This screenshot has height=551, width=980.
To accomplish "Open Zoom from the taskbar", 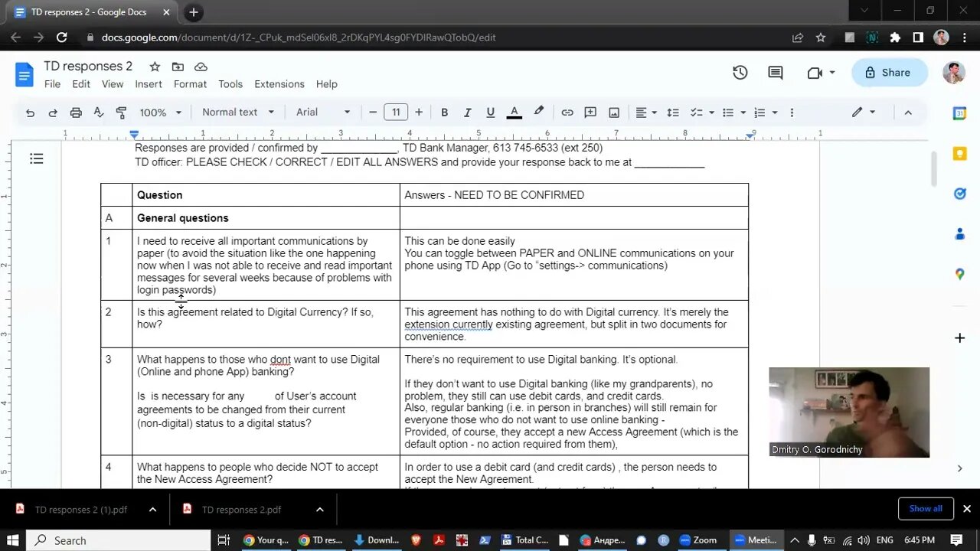I will tap(697, 540).
